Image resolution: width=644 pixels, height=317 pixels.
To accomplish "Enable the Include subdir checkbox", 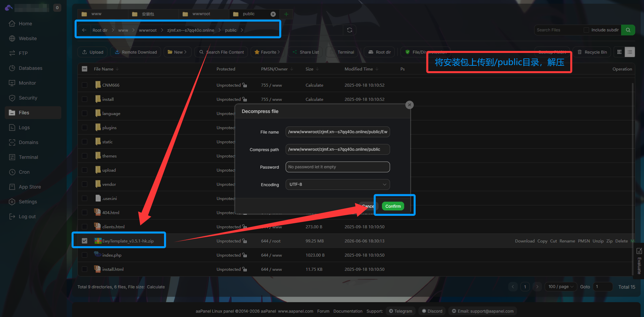I will [586, 30].
